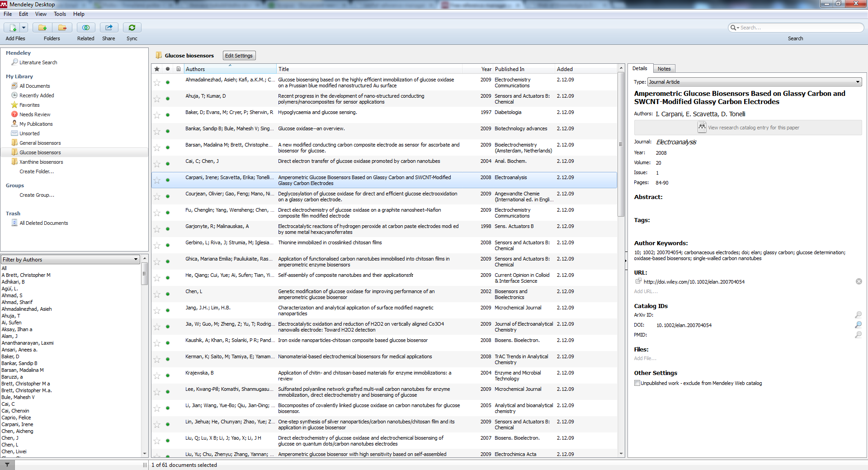
Task: Click scroll down arrow of document list
Action: pos(621,453)
